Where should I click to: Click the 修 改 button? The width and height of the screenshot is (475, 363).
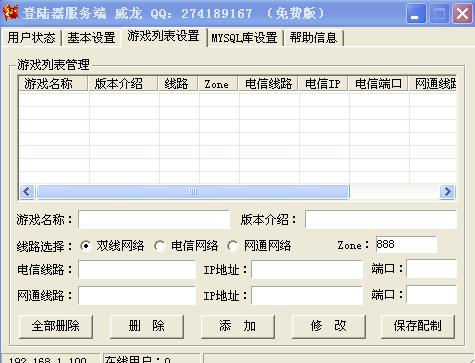[x=329, y=326]
